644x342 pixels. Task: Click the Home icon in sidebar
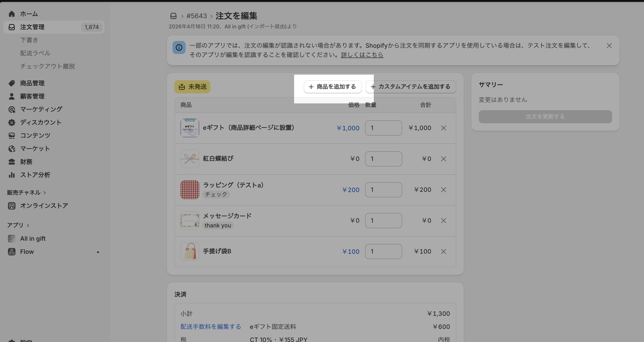click(x=11, y=14)
